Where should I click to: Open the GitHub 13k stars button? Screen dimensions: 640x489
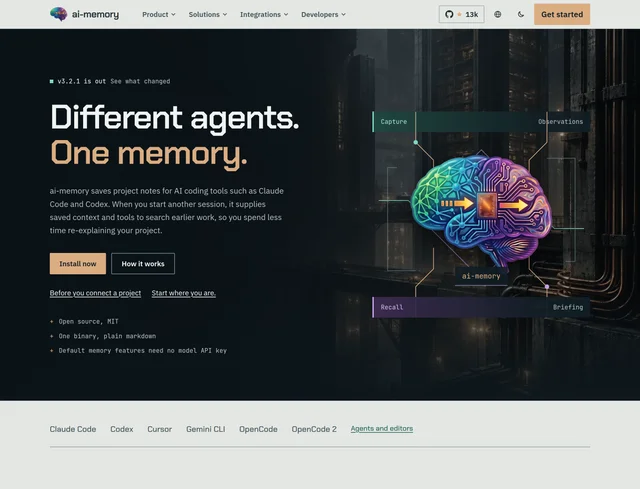pos(462,14)
